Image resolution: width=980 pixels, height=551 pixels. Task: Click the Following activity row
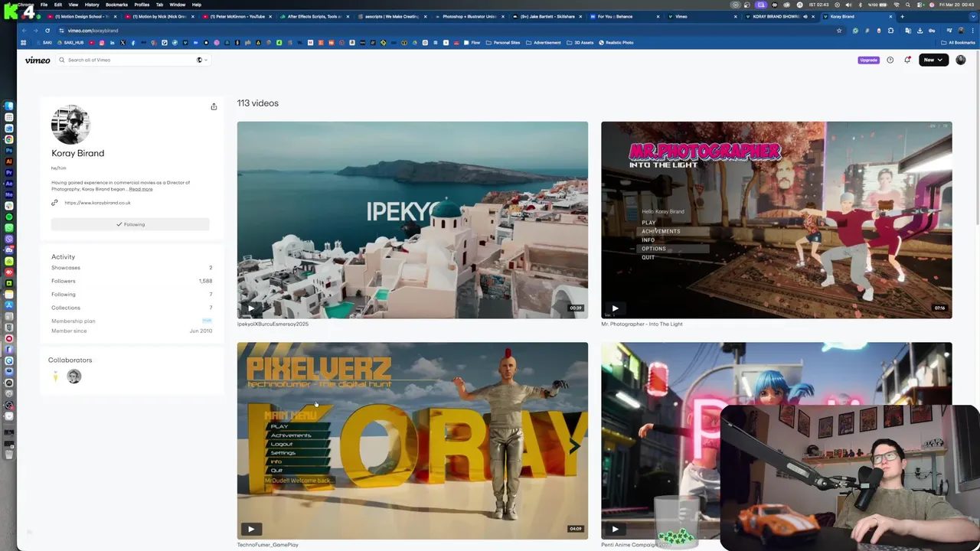click(132, 295)
